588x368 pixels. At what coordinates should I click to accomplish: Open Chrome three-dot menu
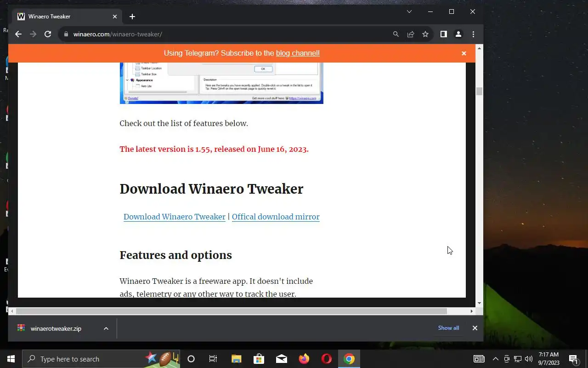(x=473, y=34)
